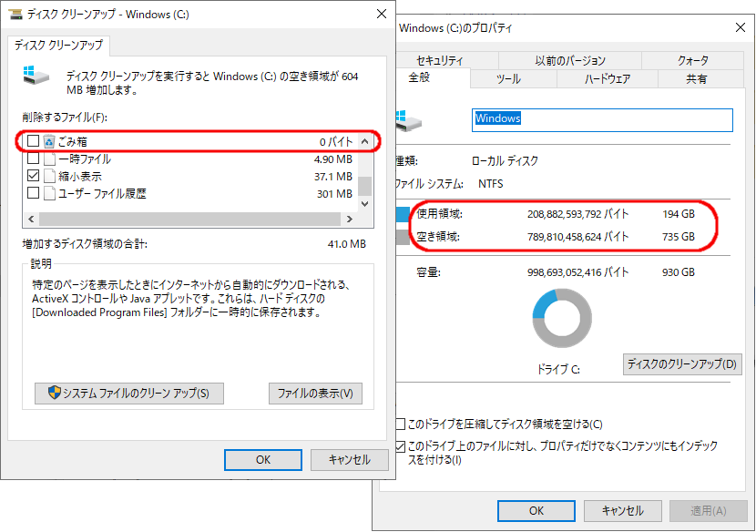Screen dimensions: 756x532
Task: Click the horizontal scroll left arrow
Action: pyautogui.click(x=31, y=219)
